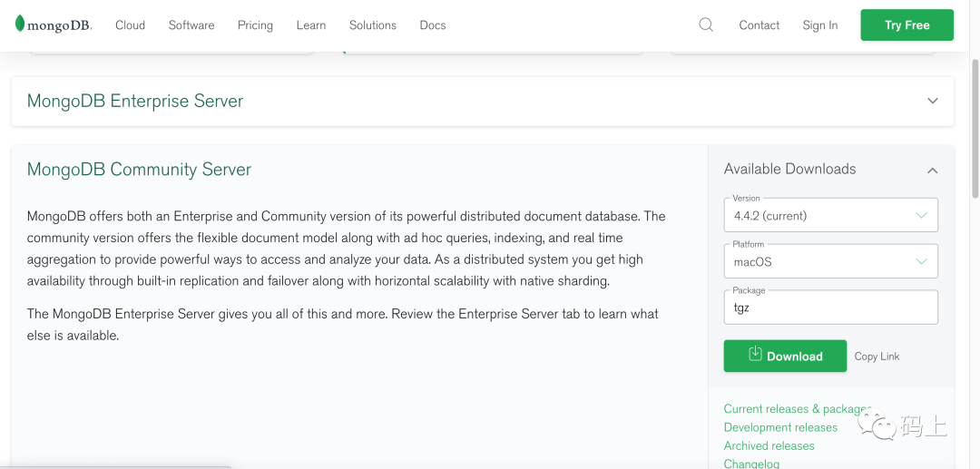Collapse the Available Downloads panel chevron
Screen dimensions: 980x469
(x=932, y=170)
